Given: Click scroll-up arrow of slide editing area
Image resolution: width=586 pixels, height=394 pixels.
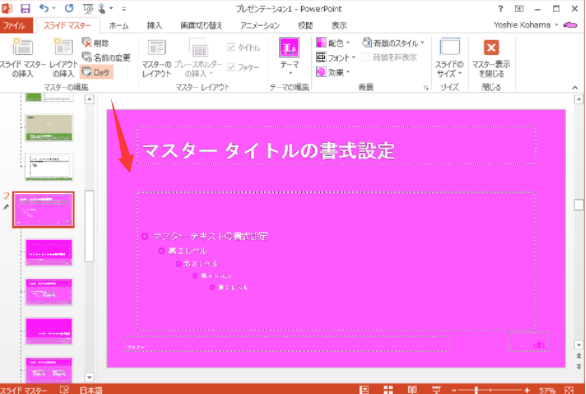Looking at the screenshot, I should click(579, 99).
